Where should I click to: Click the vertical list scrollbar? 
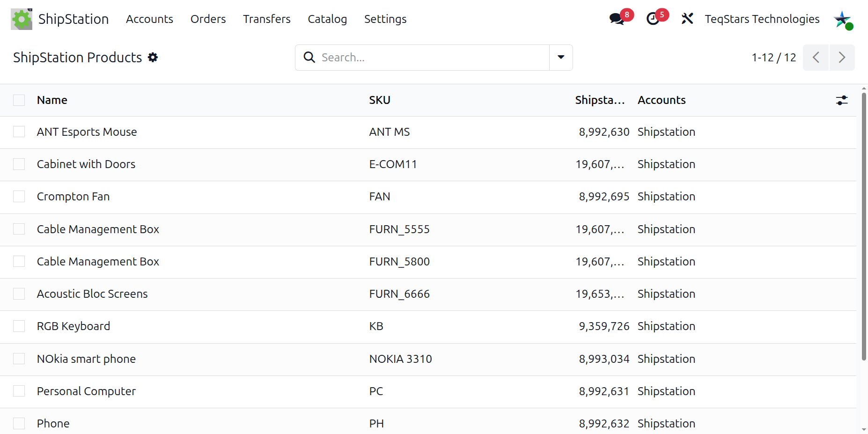coord(864,227)
